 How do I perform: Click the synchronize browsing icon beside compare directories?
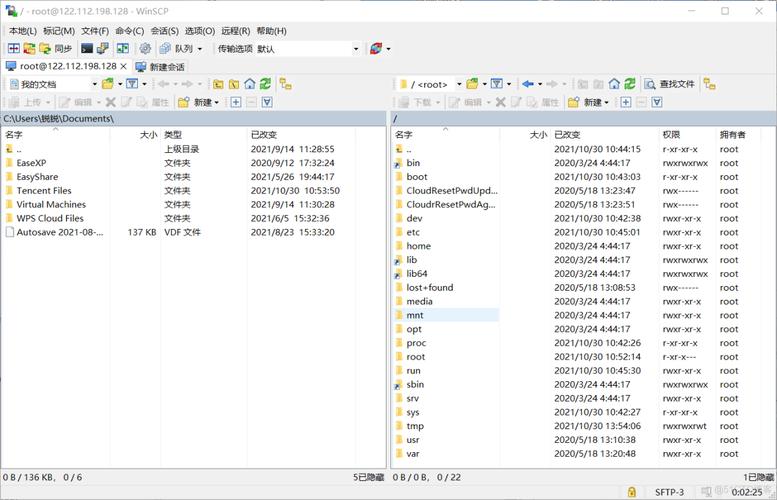pos(30,49)
